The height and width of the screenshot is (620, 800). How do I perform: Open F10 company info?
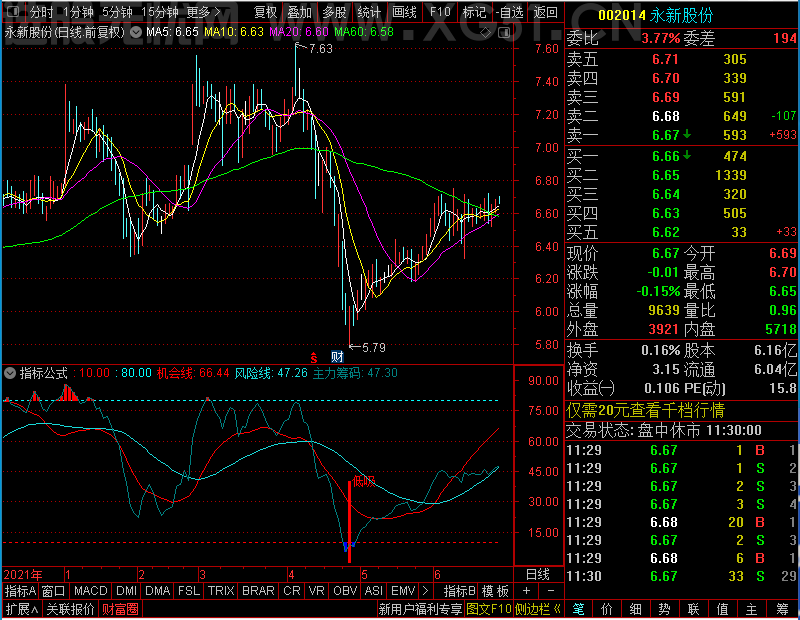(x=440, y=12)
